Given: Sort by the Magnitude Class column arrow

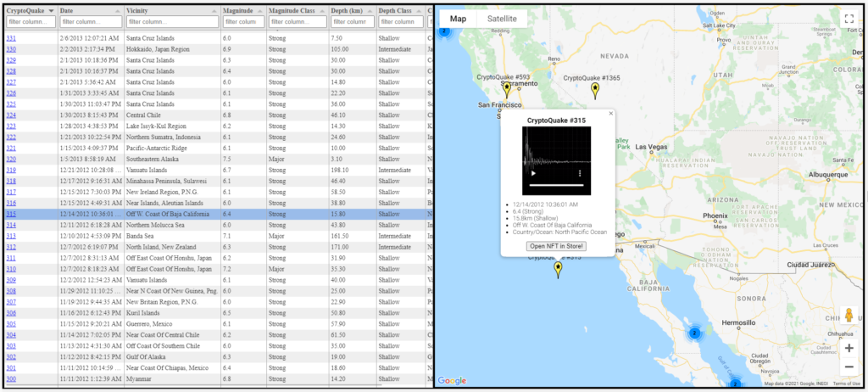Looking at the screenshot, I should click(323, 11).
